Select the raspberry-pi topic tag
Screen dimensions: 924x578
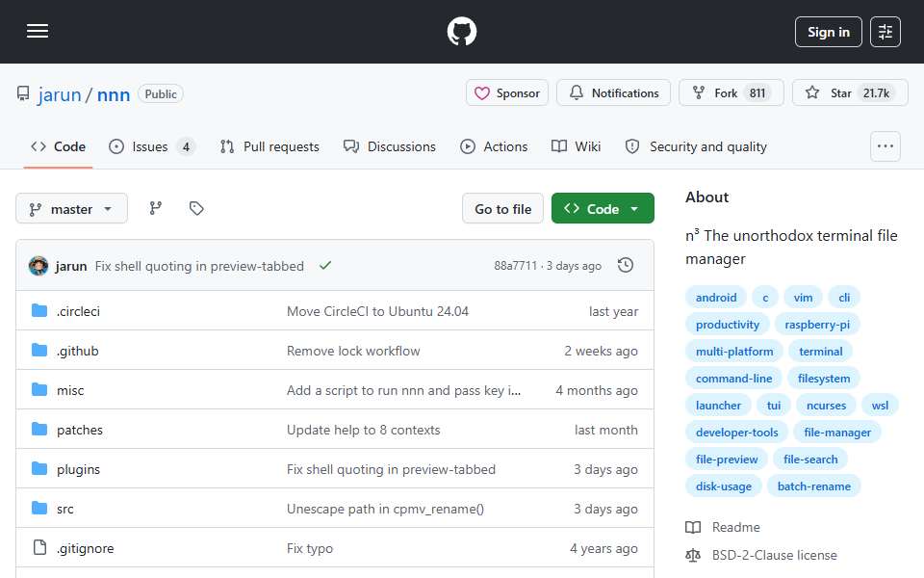click(x=817, y=325)
